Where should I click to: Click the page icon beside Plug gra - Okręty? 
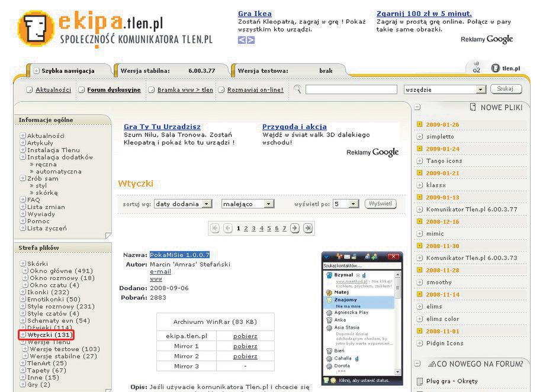[420, 381]
